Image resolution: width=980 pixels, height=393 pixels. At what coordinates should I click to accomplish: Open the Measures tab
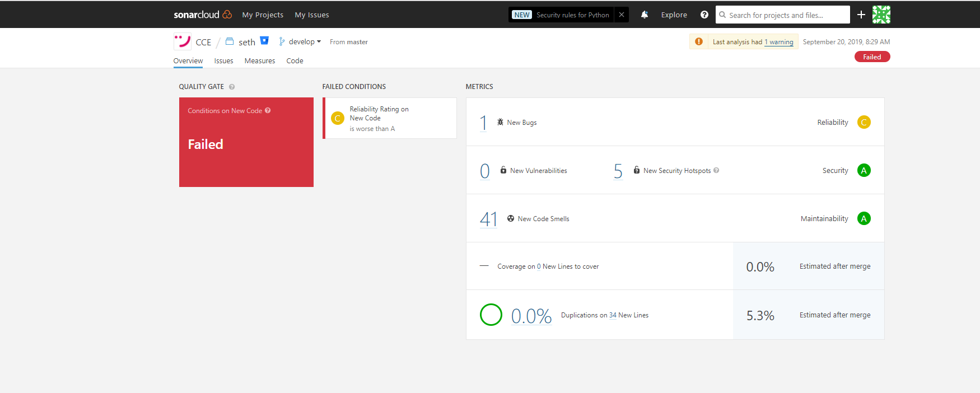(260, 60)
